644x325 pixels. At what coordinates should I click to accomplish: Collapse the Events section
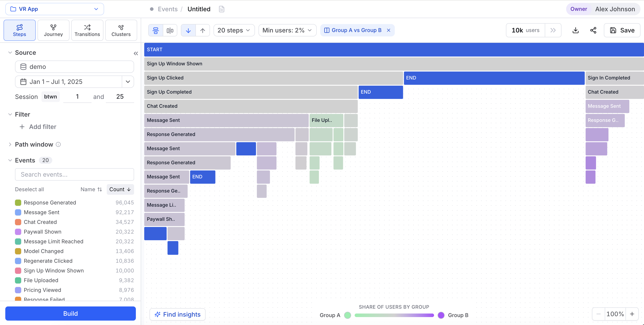pyautogui.click(x=10, y=160)
